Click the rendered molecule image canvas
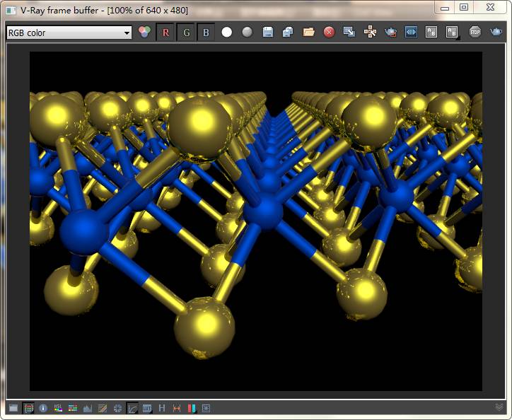 click(x=255, y=221)
